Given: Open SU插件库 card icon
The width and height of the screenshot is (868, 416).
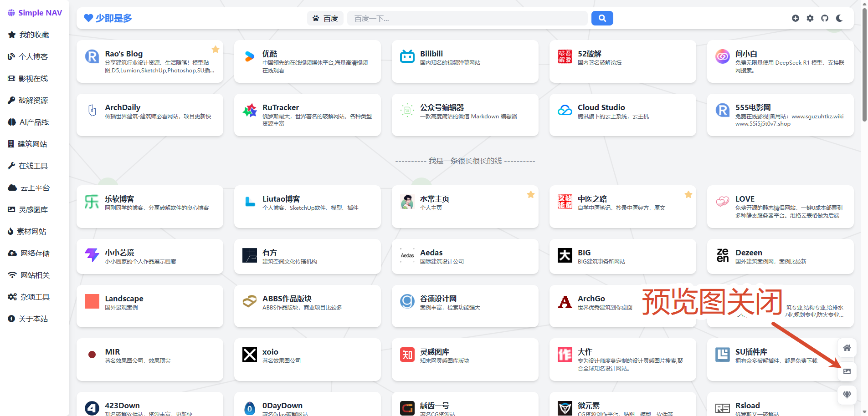Looking at the screenshot, I should pos(723,355).
